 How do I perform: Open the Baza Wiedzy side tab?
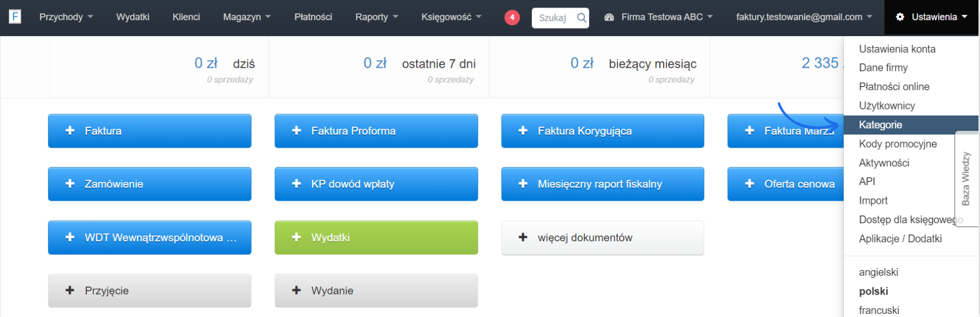click(x=966, y=179)
